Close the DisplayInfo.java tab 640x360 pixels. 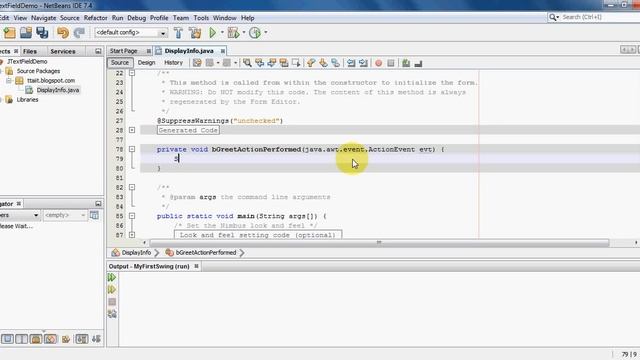tap(223, 51)
